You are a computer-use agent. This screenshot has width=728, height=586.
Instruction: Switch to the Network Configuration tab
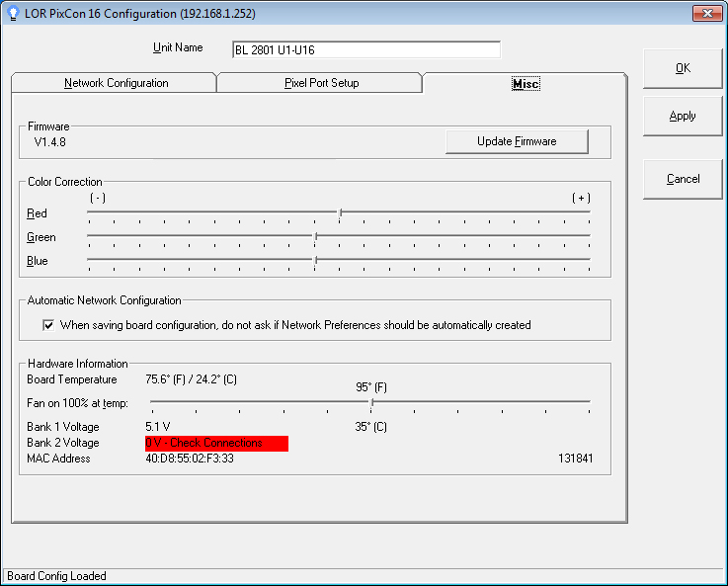(116, 83)
